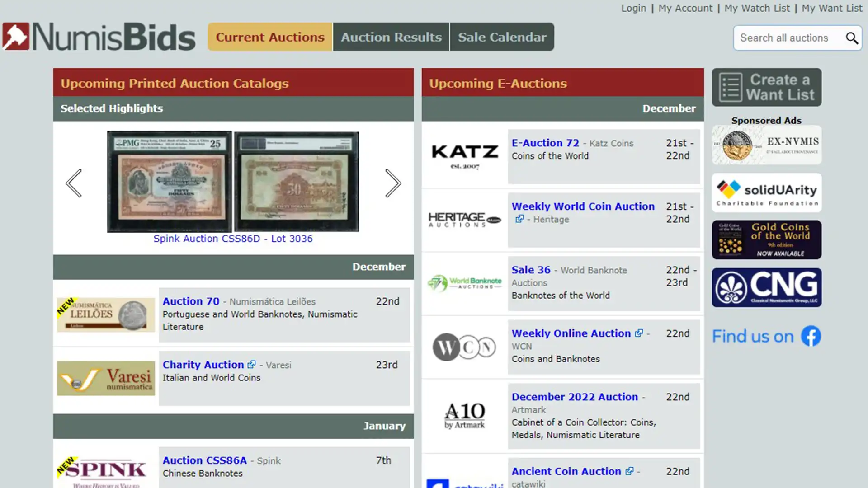
Task: Click the Find us on Facebook text
Action: (753, 336)
